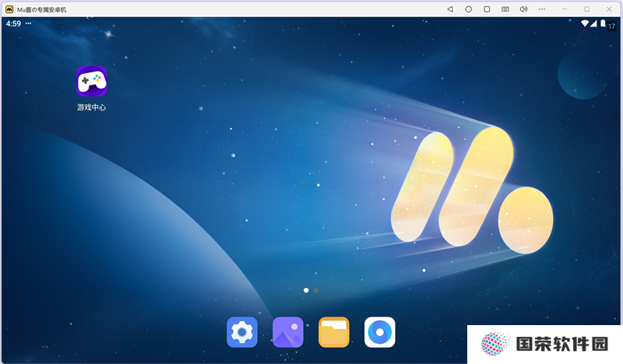Image resolution: width=623 pixels, height=364 pixels.
Task: Close the emulator window
Action: [x=609, y=9]
